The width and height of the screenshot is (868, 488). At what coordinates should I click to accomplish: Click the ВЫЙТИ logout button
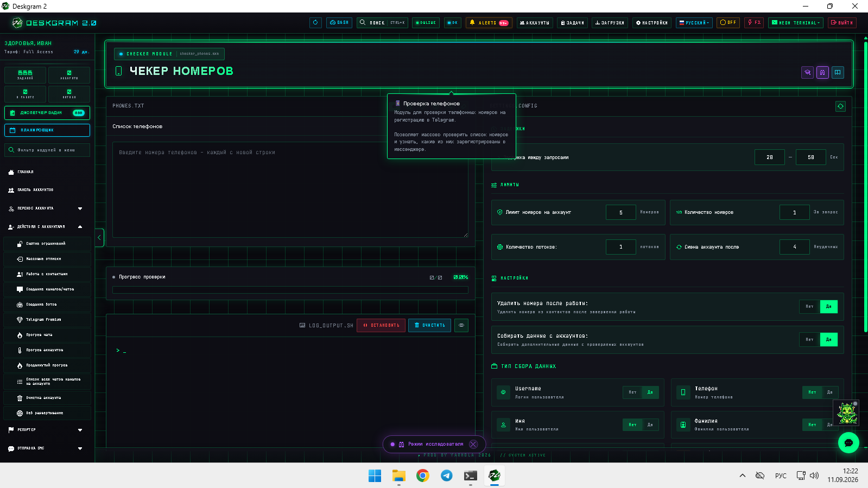click(x=842, y=23)
